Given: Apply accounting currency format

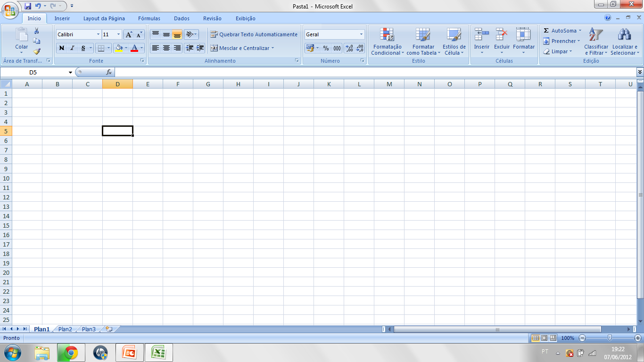Looking at the screenshot, I should (x=310, y=48).
